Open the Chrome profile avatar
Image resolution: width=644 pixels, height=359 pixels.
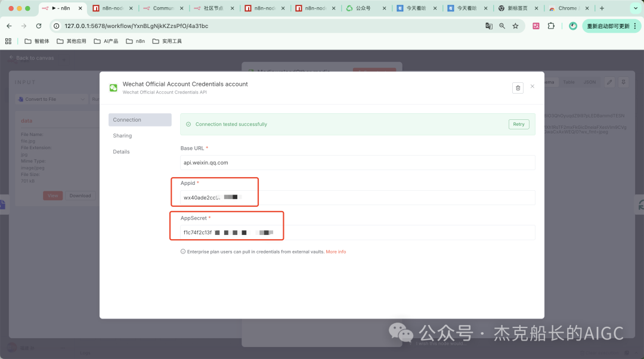[x=573, y=26]
